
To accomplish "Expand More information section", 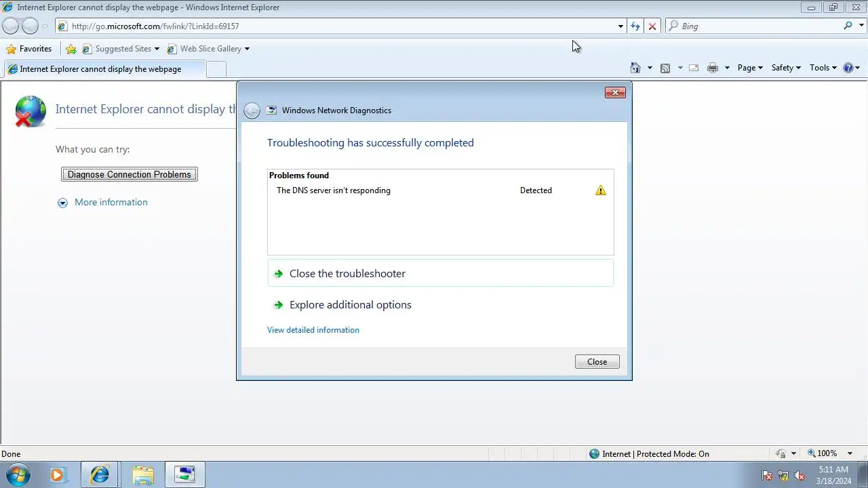I will (x=102, y=202).
